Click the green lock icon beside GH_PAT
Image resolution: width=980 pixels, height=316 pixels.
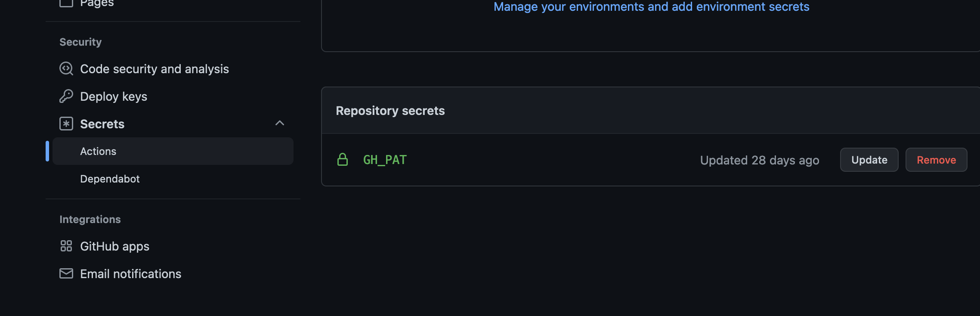[343, 160]
